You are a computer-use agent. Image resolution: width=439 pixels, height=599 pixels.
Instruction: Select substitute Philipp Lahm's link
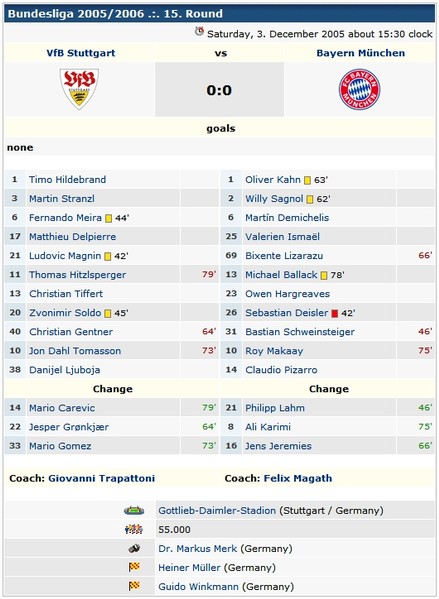click(275, 408)
